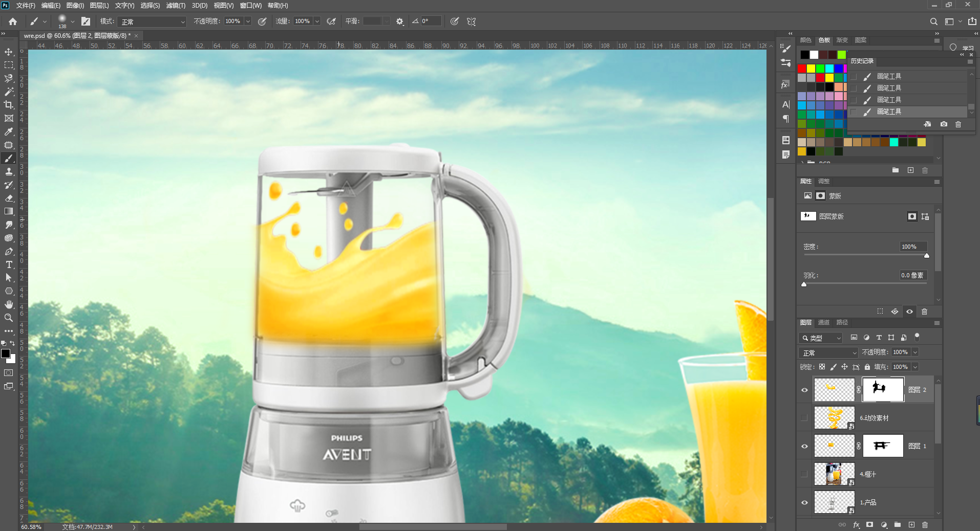Open the layer filter type dropdown
980x531 pixels.
point(821,338)
